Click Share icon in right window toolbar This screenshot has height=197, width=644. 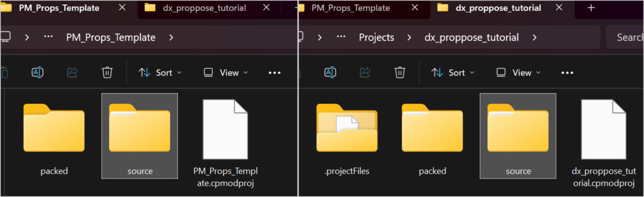tap(365, 73)
